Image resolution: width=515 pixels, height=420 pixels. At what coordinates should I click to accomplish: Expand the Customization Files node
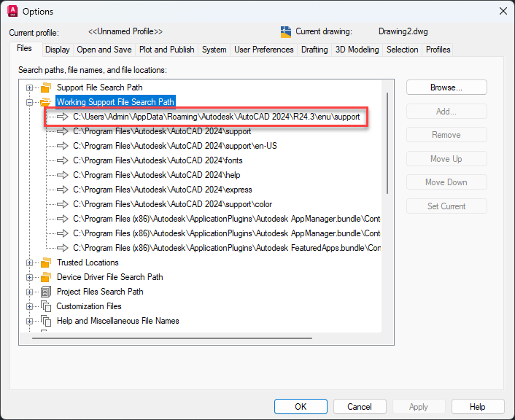click(30, 306)
